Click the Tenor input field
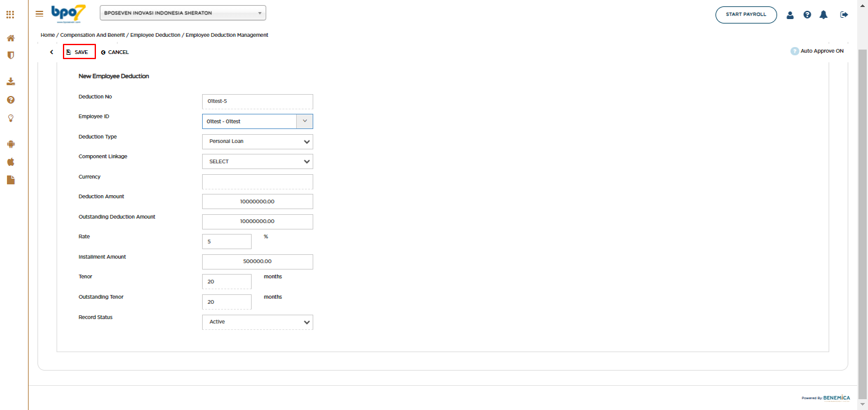Screen dimensions: 868x410 coord(227,282)
